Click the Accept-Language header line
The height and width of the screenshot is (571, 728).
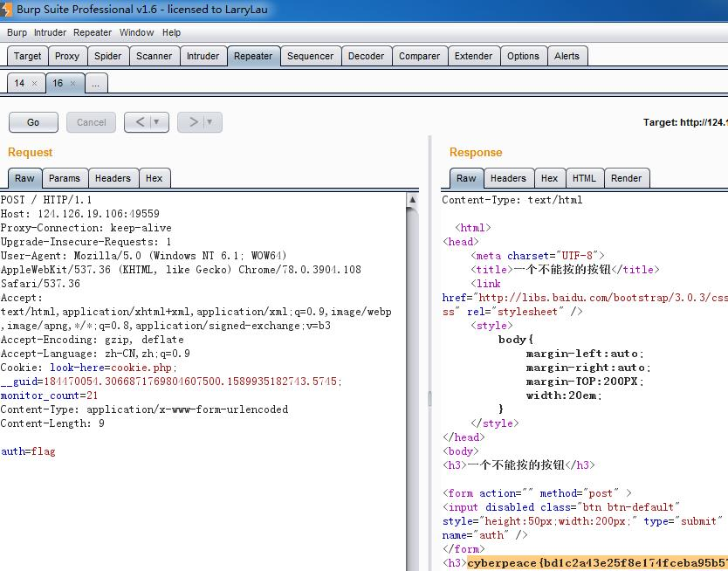pos(95,354)
